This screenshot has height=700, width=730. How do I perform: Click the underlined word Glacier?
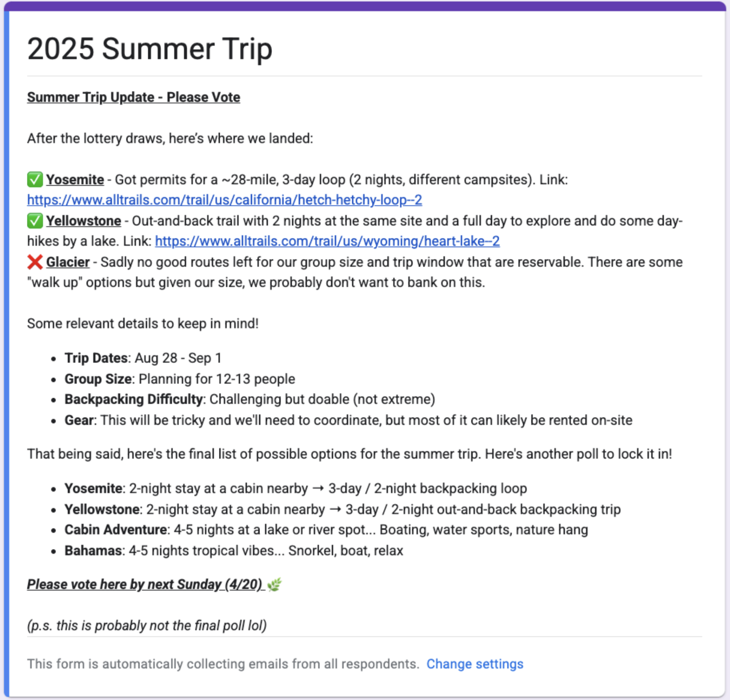(x=68, y=262)
